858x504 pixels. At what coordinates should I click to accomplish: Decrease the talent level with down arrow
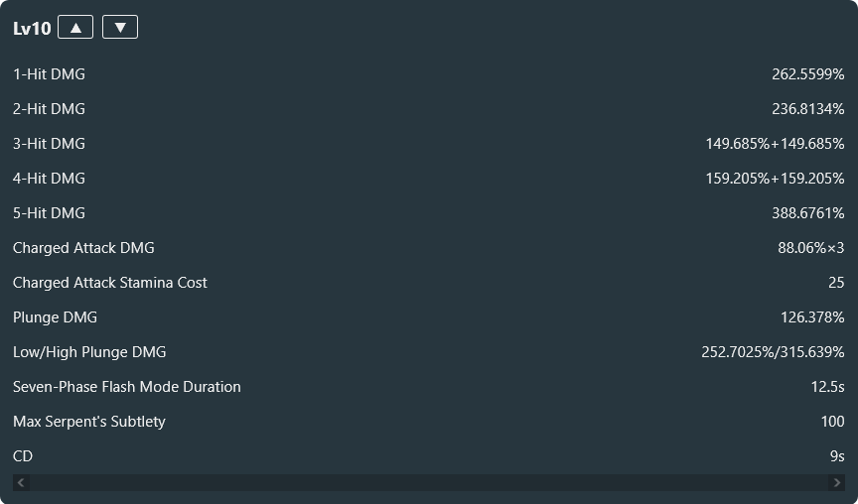click(x=120, y=28)
